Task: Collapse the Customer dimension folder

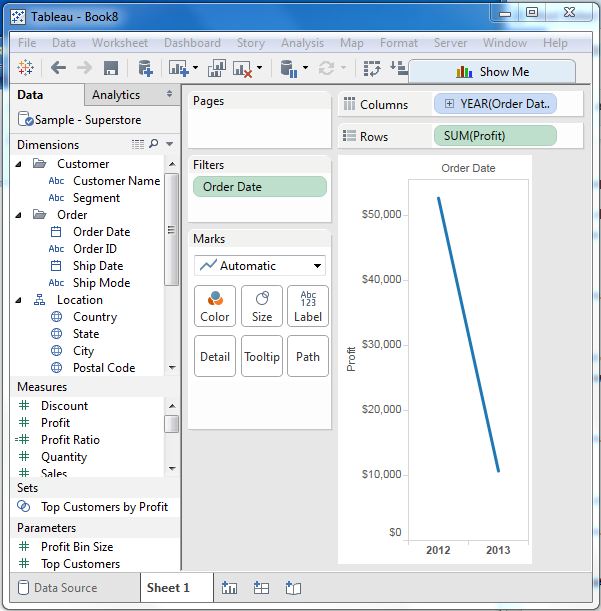Action: click(x=22, y=164)
